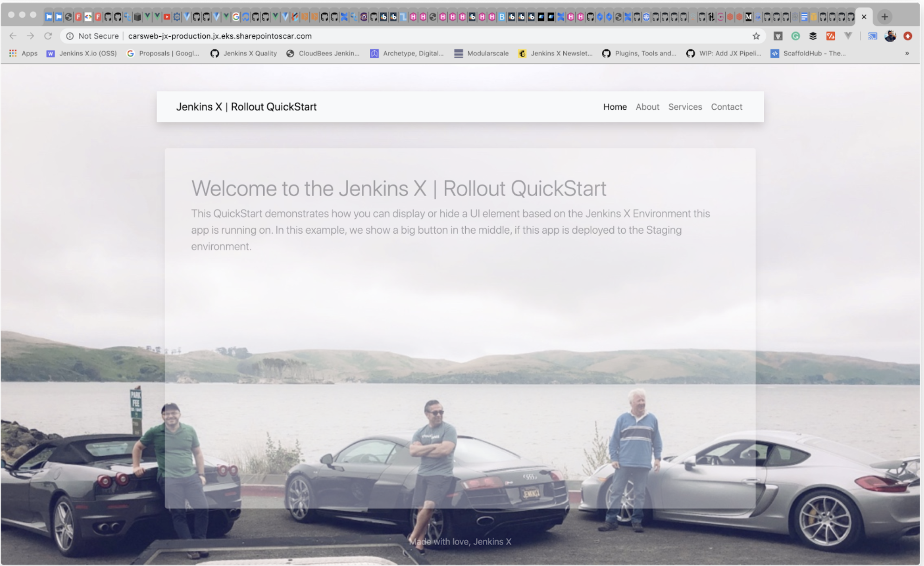Open the About nav item
This screenshot has height=566, width=924.
point(647,107)
